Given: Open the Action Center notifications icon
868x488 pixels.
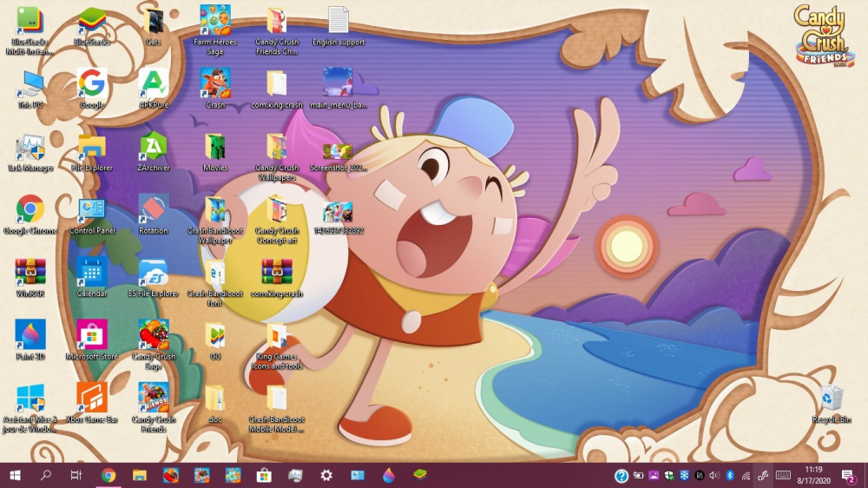Looking at the screenshot, I should coord(848,476).
